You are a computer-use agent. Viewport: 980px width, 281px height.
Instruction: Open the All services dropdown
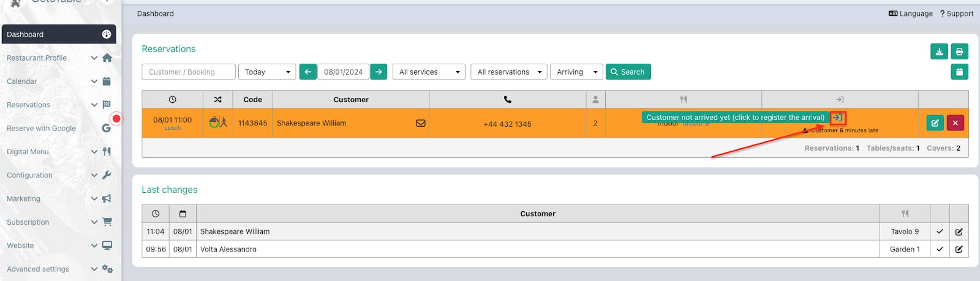[429, 72]
